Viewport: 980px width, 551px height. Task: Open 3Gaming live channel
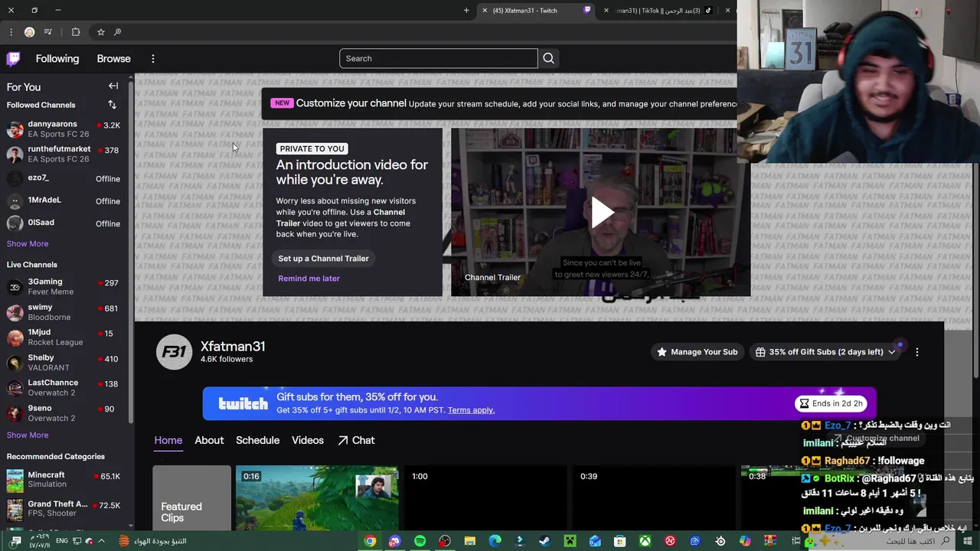tap(64, 287)
